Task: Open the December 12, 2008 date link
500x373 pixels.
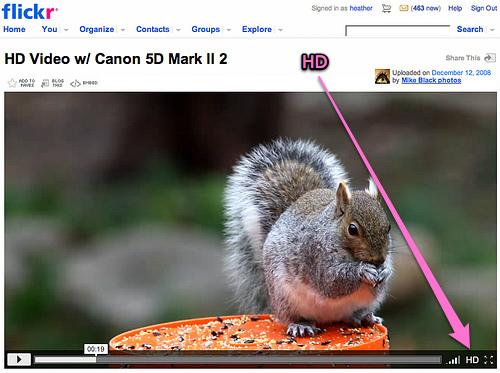Action: coord(461,73)
